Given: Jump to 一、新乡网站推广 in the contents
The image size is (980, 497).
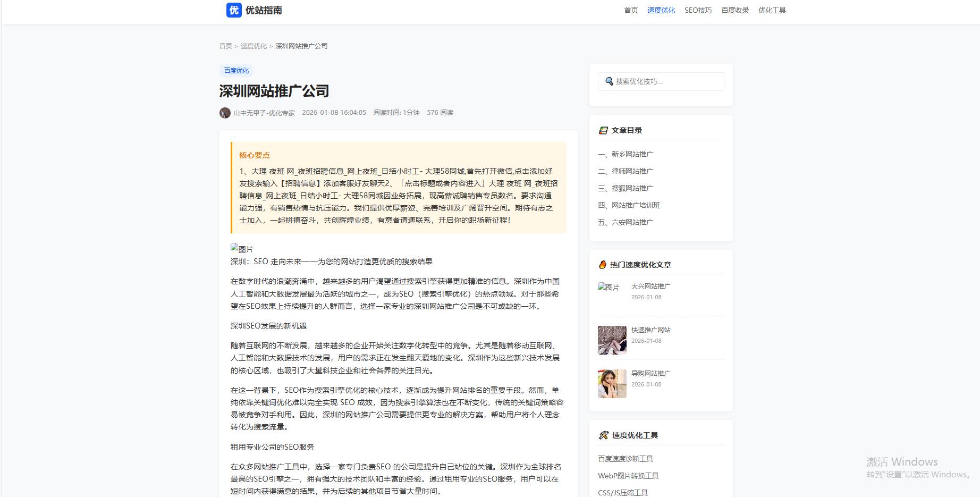Looking at the screenshot, I should 626,154.
